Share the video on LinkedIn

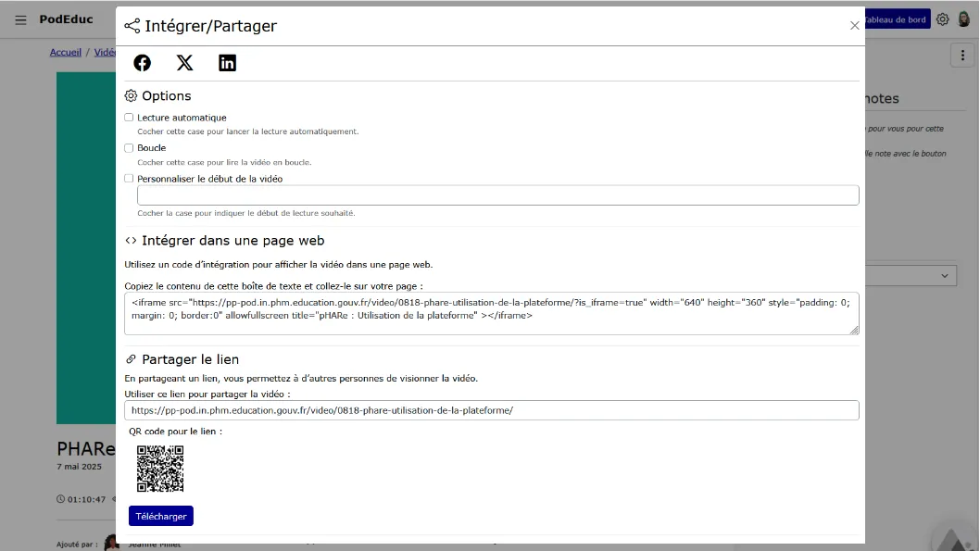point(227,62)
